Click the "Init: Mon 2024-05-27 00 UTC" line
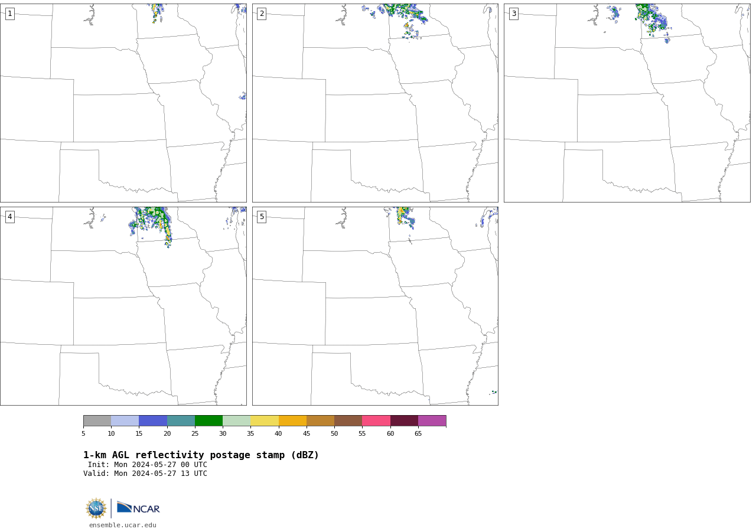The height and width of the screenshot is (532, 756). point(148,465)
